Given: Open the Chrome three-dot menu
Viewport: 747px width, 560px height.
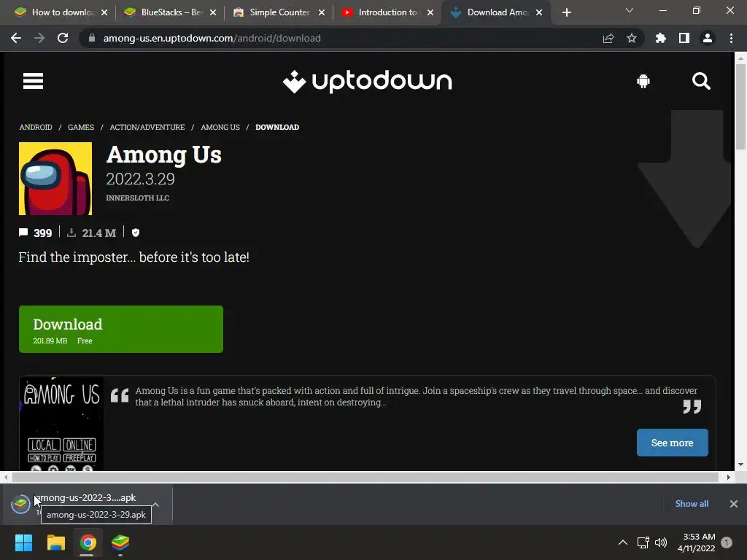Looking at the screenshot, I should click(x=731, y=38).
